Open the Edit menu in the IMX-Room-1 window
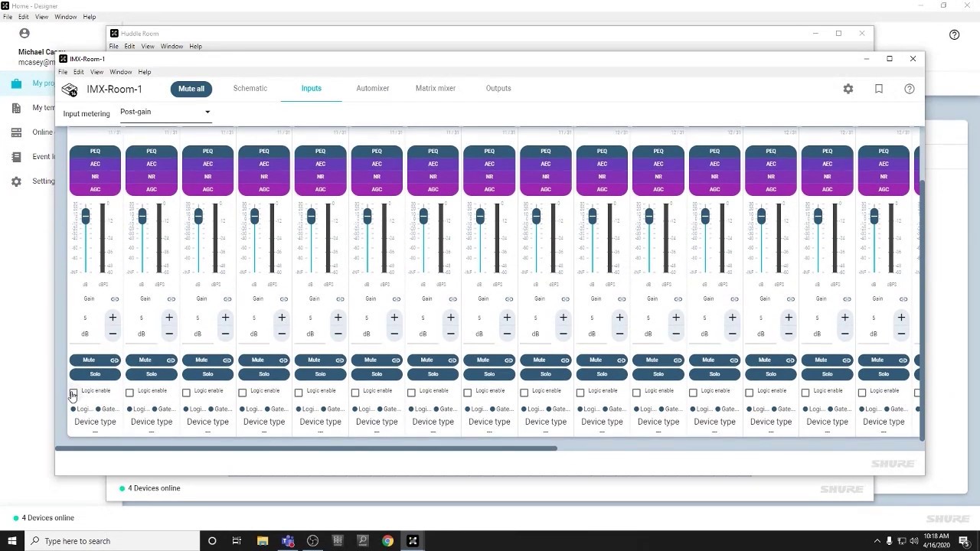This screenshot has height=551, width=980. pos(79,72)
